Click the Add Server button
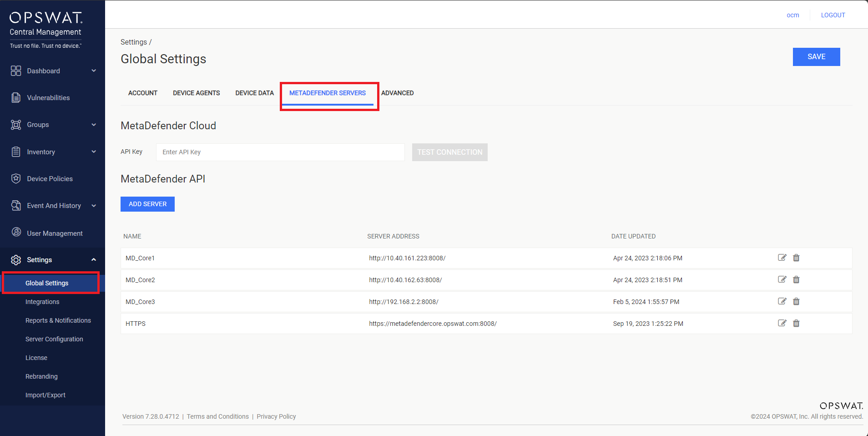868x436 pixels. (147, 204)
